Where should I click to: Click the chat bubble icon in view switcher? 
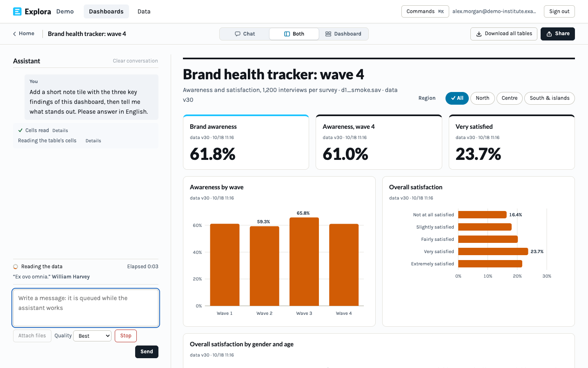coord(238,34)
